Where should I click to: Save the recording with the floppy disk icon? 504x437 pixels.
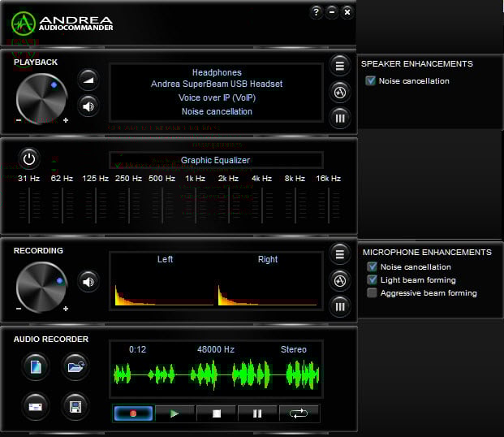(x=75, y=405)
